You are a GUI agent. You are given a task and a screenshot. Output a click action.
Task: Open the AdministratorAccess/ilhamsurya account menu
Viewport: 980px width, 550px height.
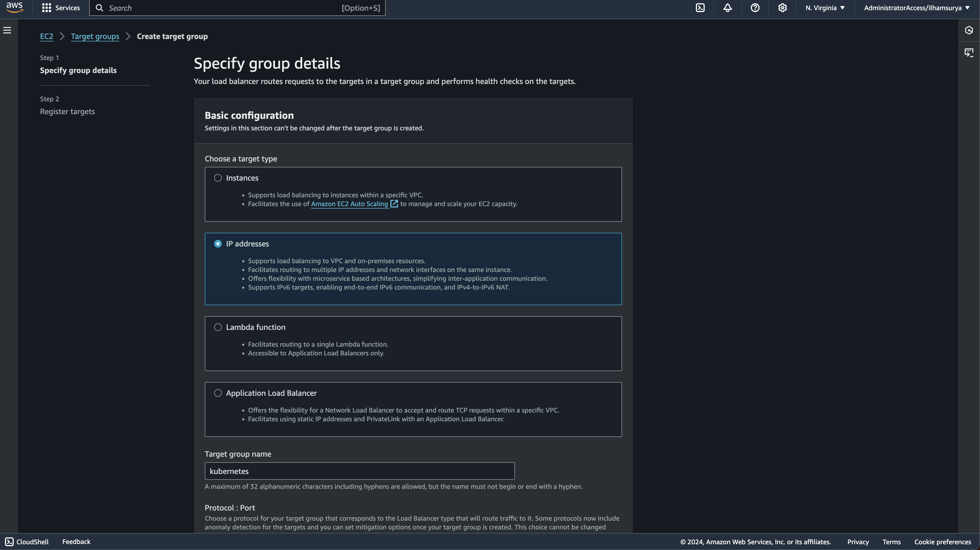coord(917,8)
